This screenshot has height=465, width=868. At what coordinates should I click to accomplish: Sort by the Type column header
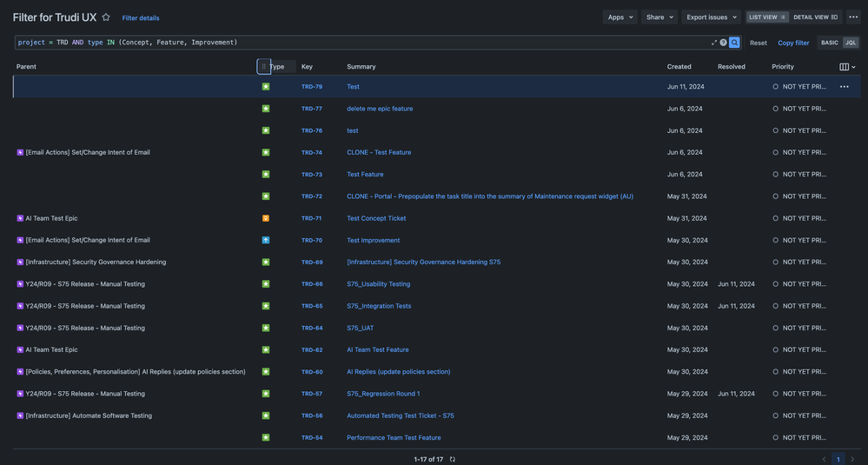coord(277,67)
